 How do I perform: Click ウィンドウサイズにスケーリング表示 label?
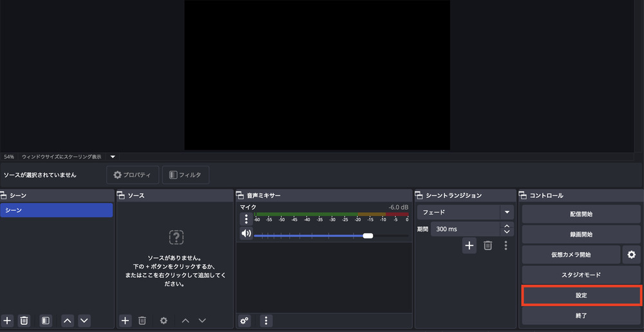(62, 157)
